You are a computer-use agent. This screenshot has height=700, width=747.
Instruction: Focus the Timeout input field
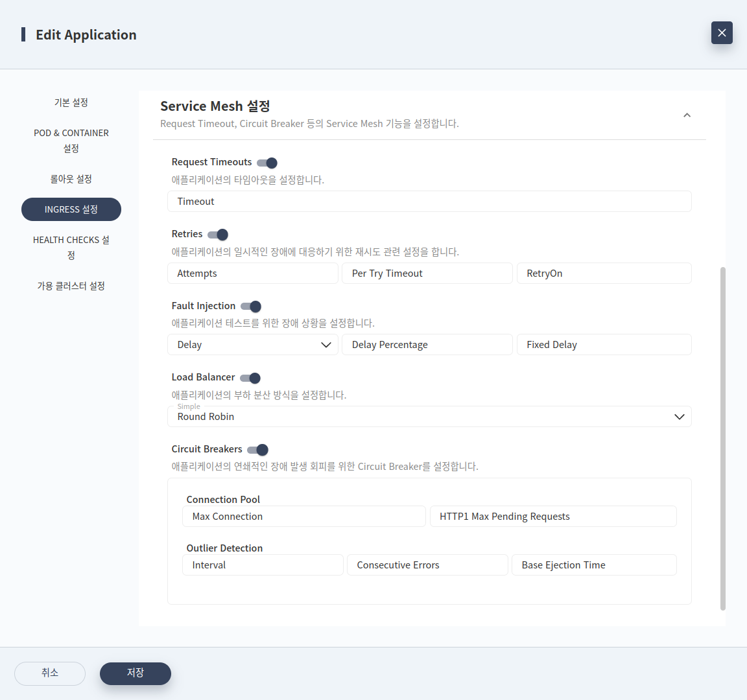point(429,202)
